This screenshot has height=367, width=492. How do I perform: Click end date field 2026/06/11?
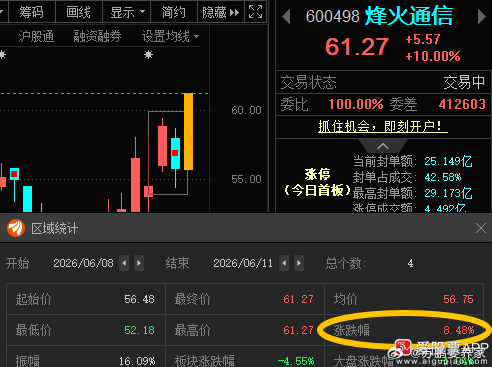[243, 263]
